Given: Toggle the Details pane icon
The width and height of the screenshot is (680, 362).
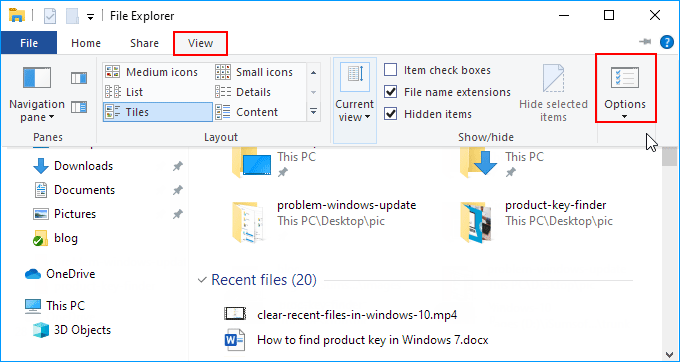Looking at the screenshot, I should click(79, 107).
